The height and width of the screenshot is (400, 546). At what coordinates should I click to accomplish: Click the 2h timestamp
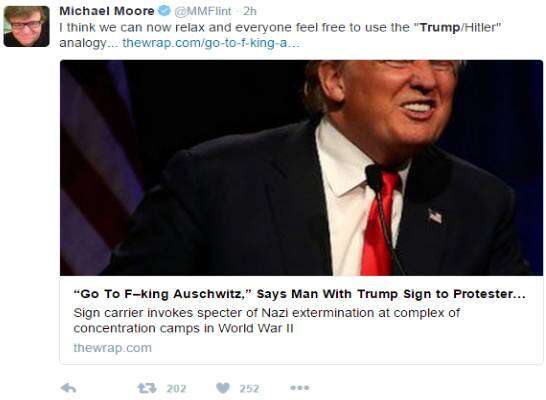[250, 11]
